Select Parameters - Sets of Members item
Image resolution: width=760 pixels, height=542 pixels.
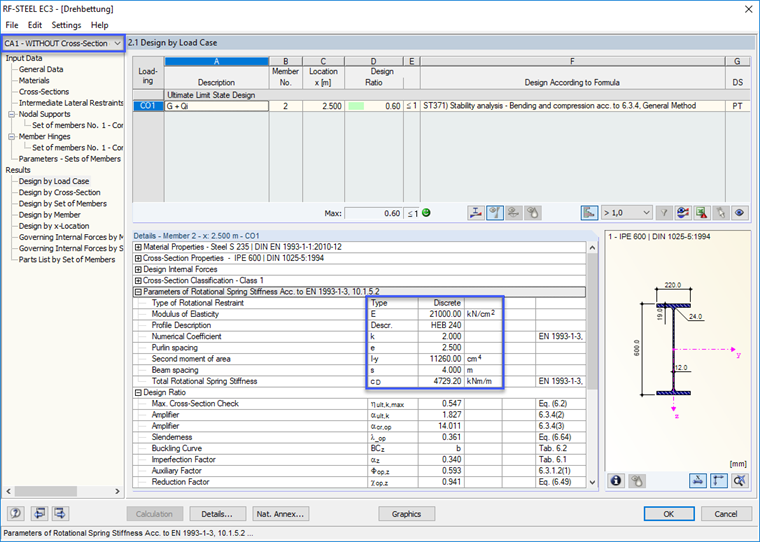point(69,159)
